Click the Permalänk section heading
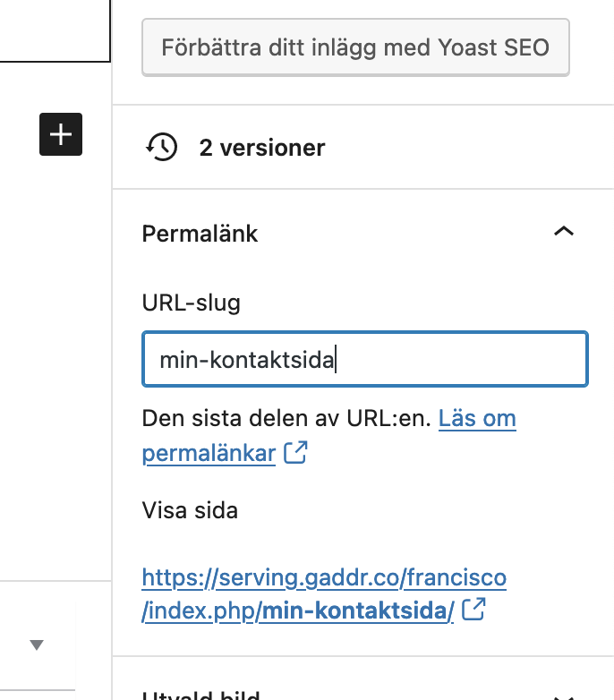The width and height of the screenshot is (614, 700). tap(200, 234)
